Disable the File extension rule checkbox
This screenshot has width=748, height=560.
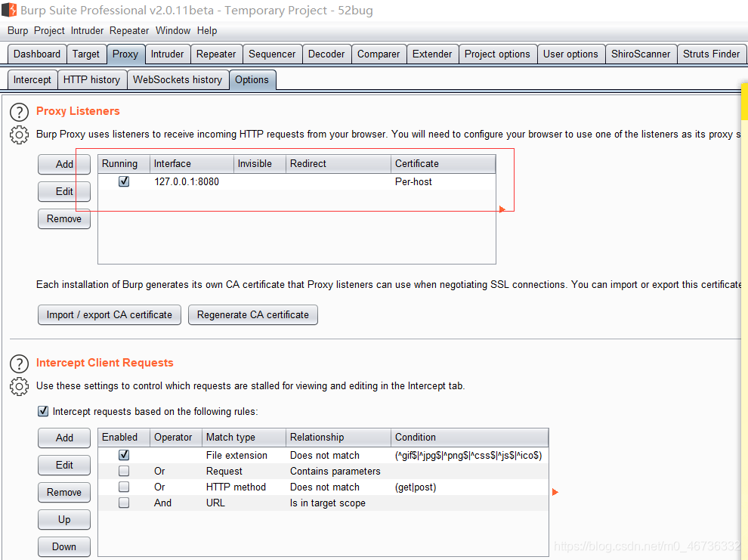pyautogui.click(x=124, y=455)
